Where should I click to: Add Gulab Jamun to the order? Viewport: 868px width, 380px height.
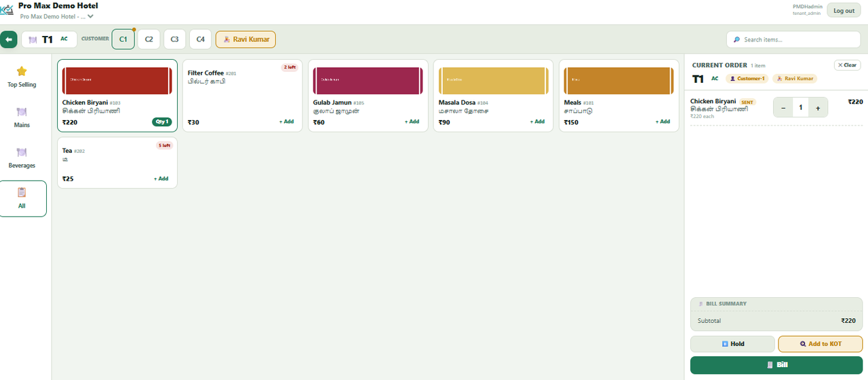tap(412, 121)
